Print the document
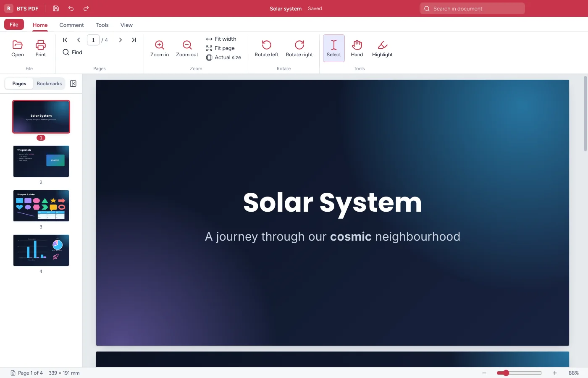588x378 pixels. pos(41,48)
